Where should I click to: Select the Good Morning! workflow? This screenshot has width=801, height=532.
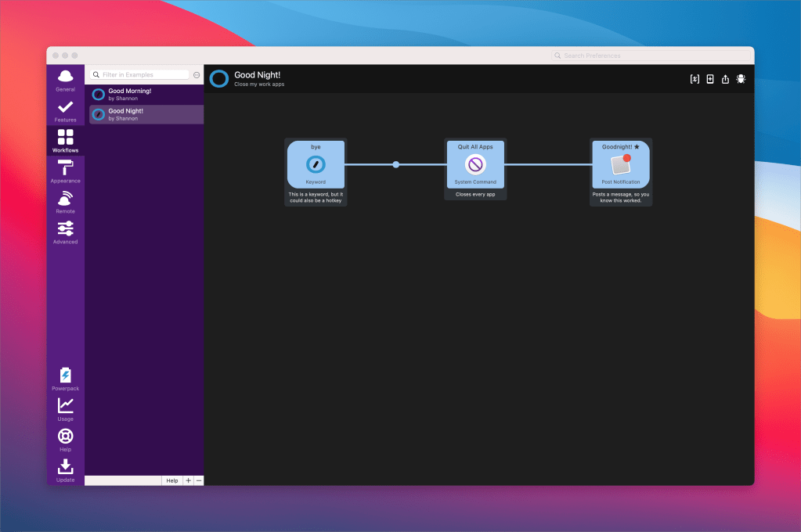pyautogui.click(x=145, y=95)
